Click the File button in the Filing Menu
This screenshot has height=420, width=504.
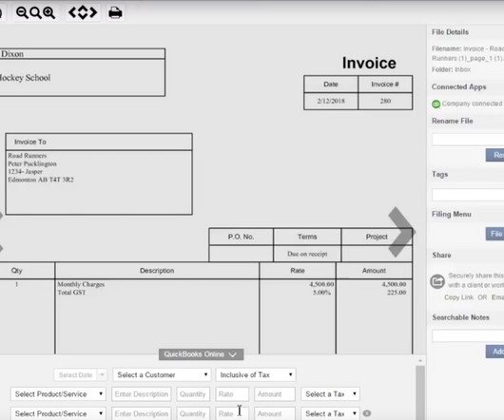point(495,234)
